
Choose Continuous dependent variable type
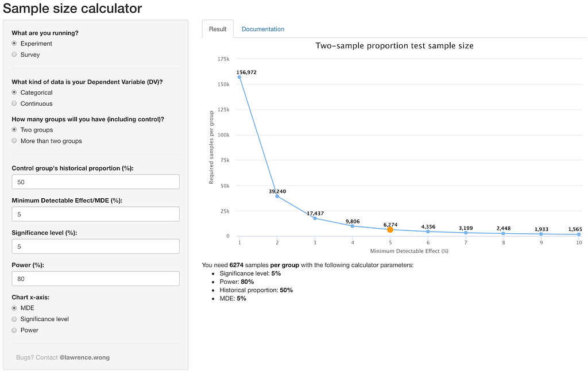point(14,103)
